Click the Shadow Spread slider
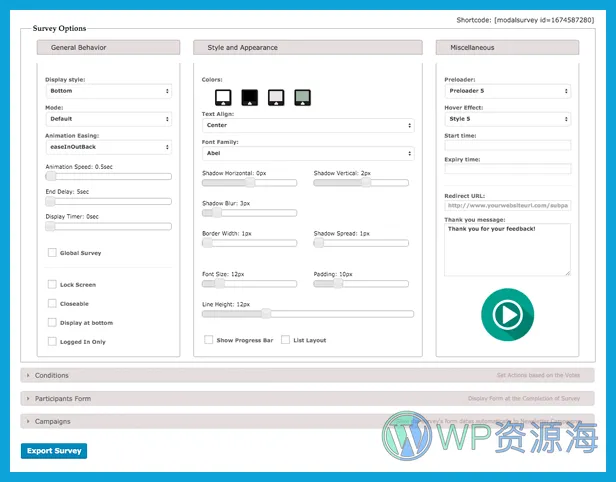Viewport: 616px width, 482px height. [361, 243]
